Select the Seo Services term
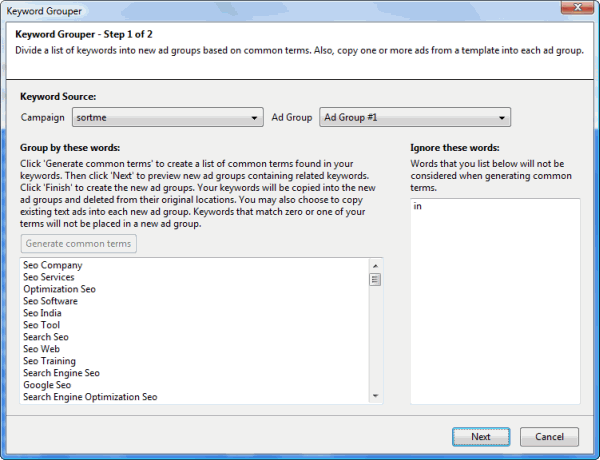600x460 pixels. coord(49,277)
